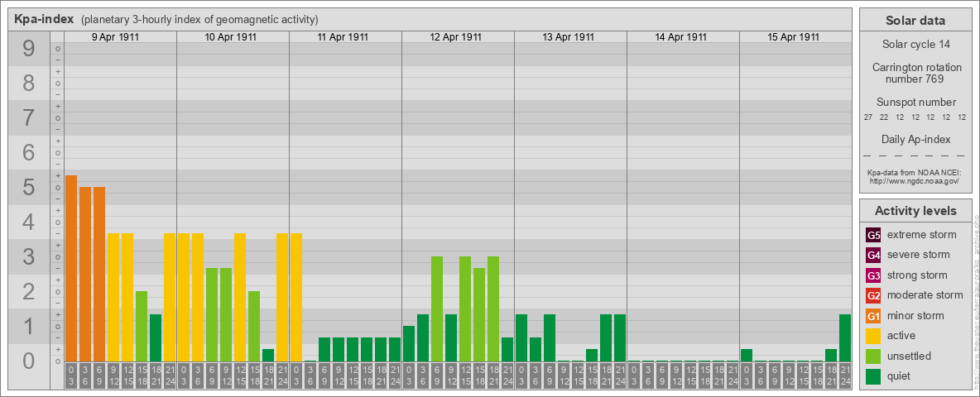Click the Activity levels panel heading
The height and width of the screenshot is (397, 980).
pyautogui.click(x=915, y=211)
